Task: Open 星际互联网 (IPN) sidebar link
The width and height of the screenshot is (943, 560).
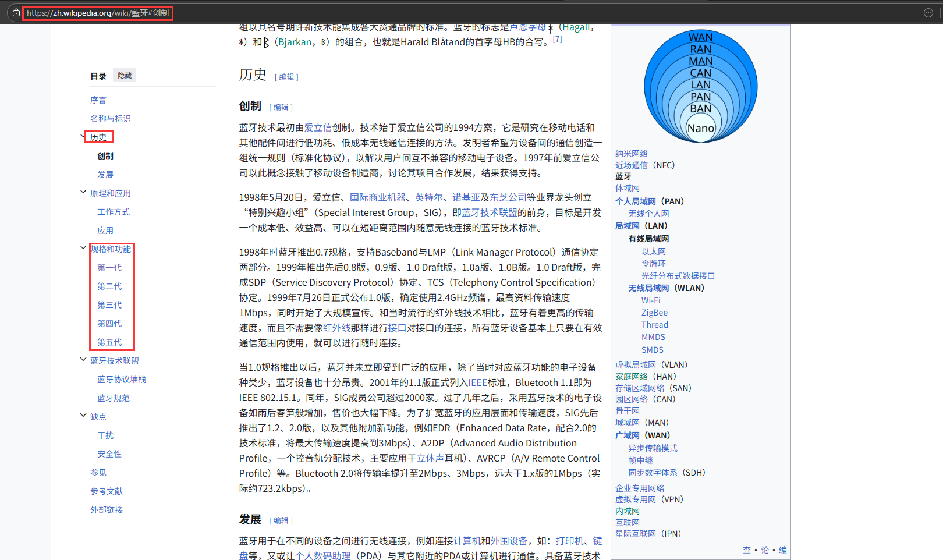Action: pos(636,534)
